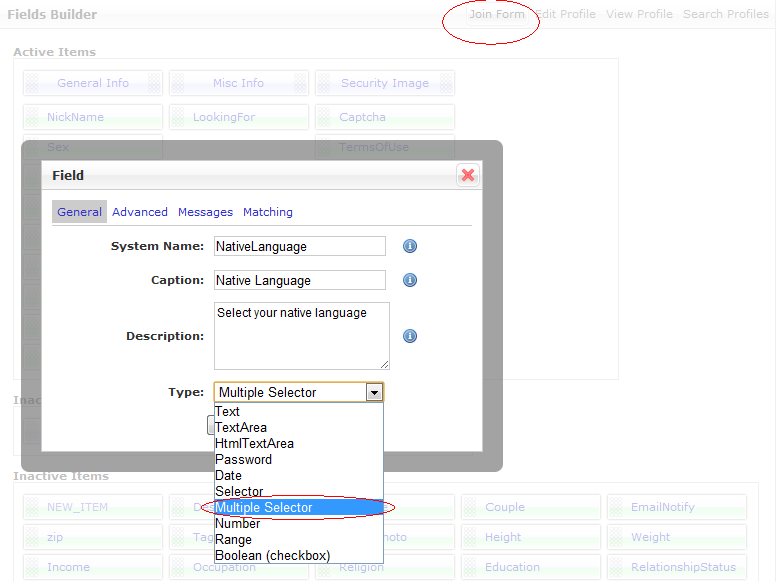
Task: Choose Password from the Type list
Action: [x=243, y=459]
